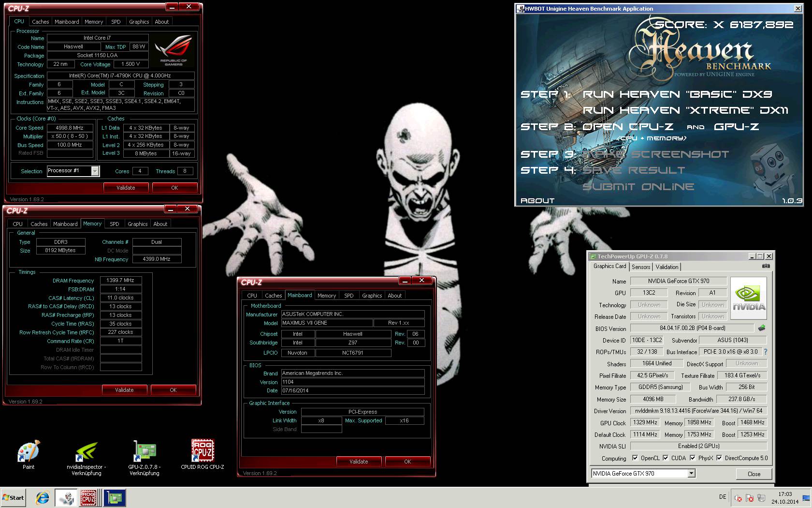The height and width of the screenshot is (508, 812).
Task: Click the NVIDIA SLI Enabled (2 GPUs) field
Action: [698, 446]
